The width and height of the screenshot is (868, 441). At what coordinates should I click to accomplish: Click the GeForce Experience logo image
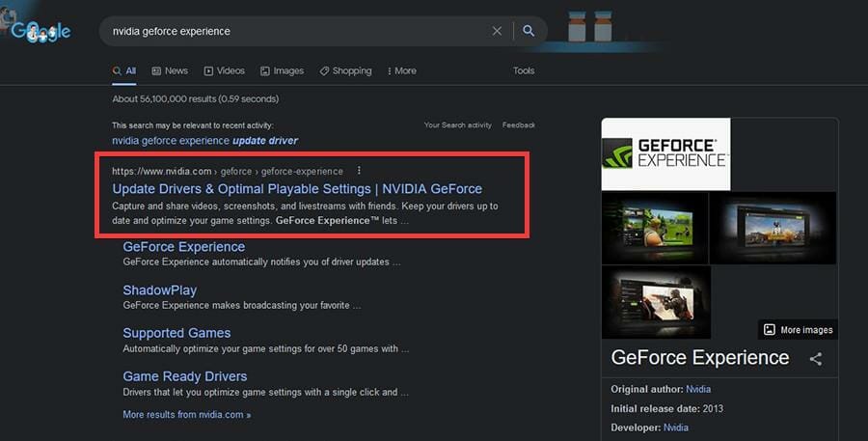tap(665, 154)
